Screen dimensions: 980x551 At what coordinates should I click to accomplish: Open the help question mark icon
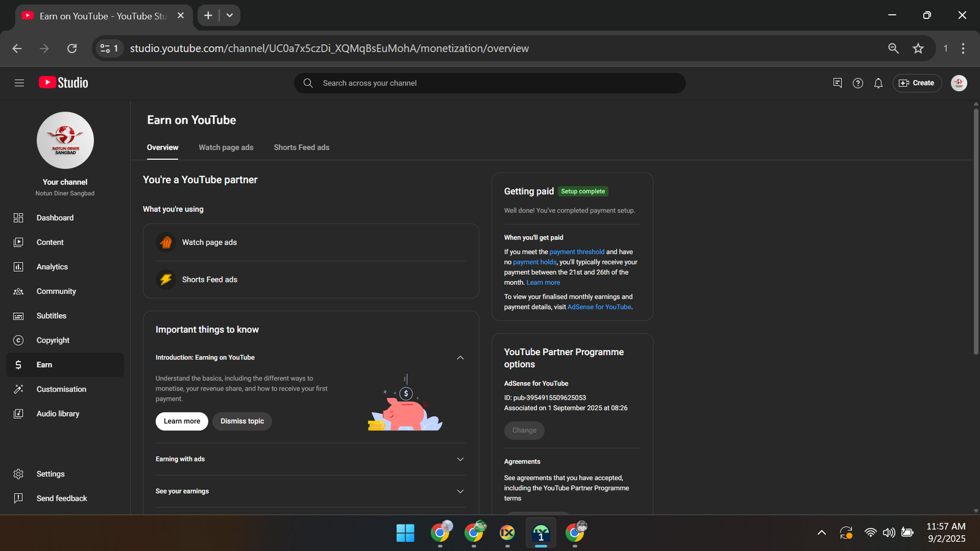coord(858,83)
